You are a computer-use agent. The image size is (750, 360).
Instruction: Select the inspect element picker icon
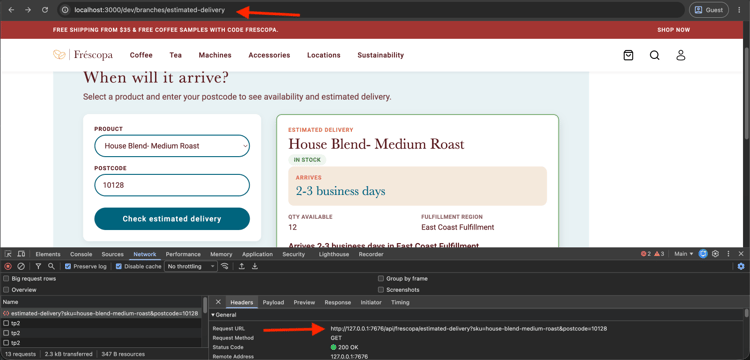[x=8, y=254]
